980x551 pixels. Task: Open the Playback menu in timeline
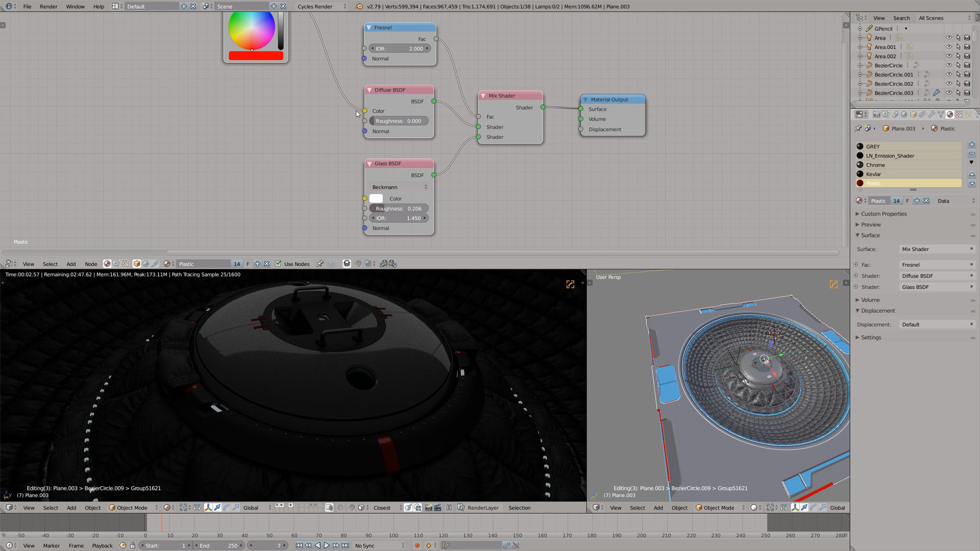pos(102,545)
